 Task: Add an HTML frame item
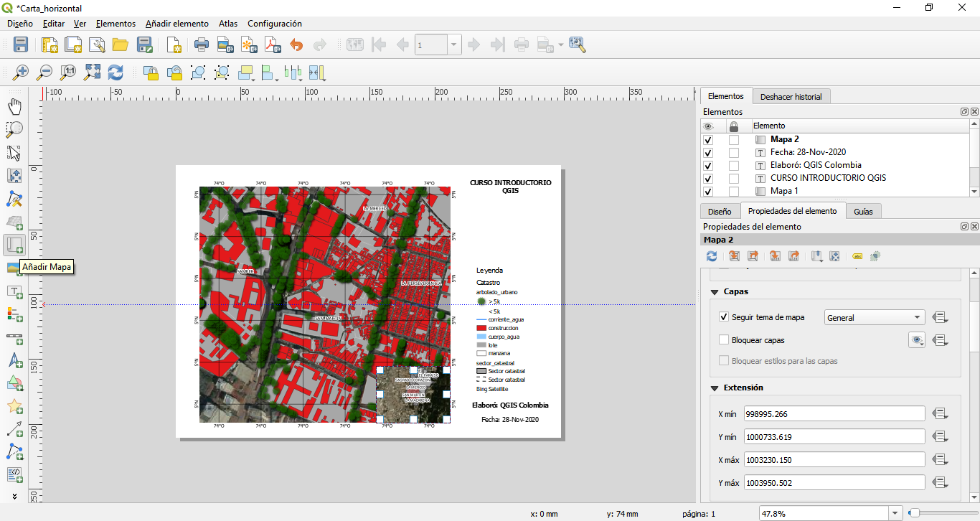(x=14, y=475)
